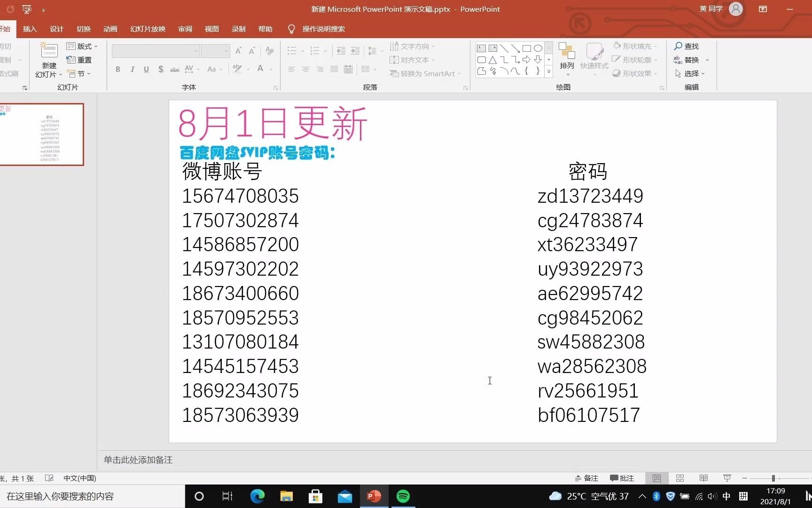Align text right
Image resolution: width=812 pixels, height=508 pixels.
pos(320,69)
